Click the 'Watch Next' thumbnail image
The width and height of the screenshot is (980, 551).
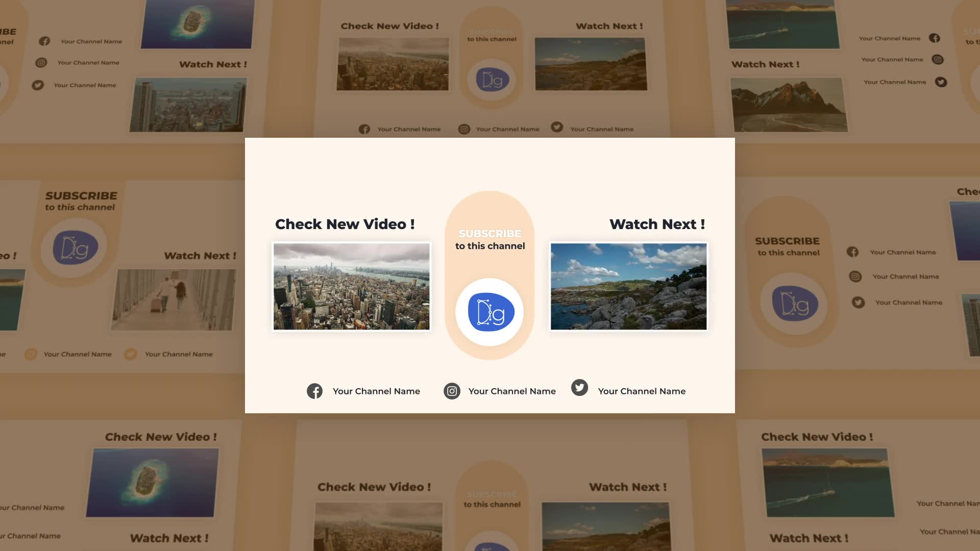click(628, 286)
